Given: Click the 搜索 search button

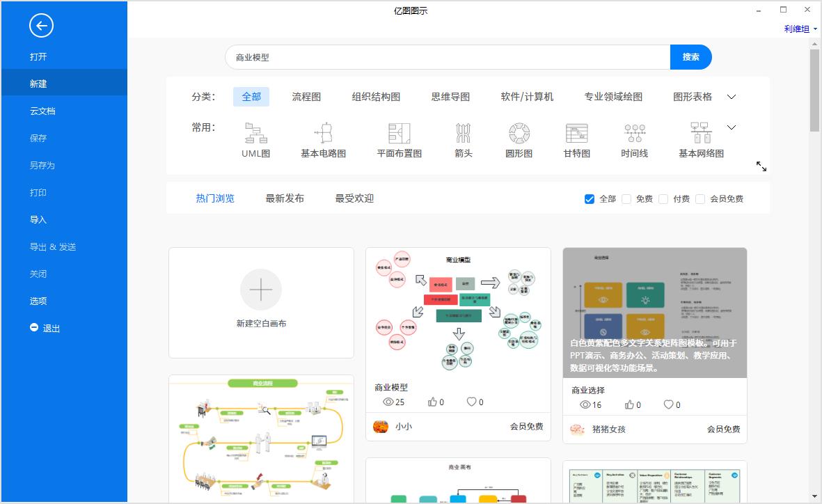Looking at the screenshot, I should coord(690,57).
